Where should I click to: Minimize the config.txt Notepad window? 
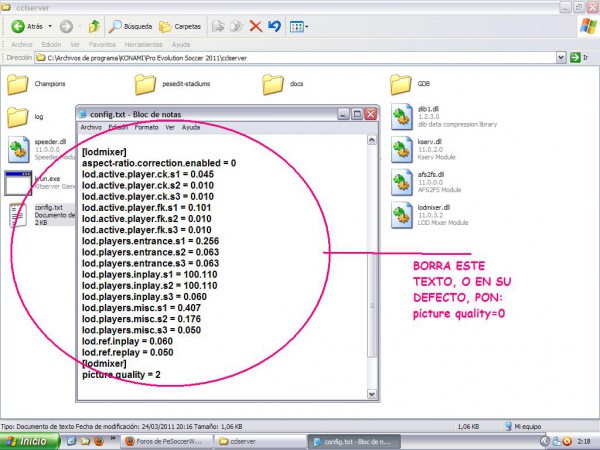tap(343, 114)
